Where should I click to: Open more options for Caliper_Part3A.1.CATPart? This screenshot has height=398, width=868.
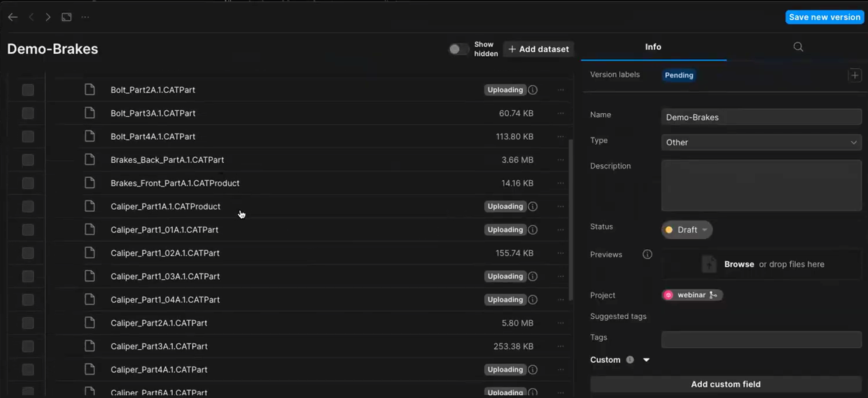[560, 346]
